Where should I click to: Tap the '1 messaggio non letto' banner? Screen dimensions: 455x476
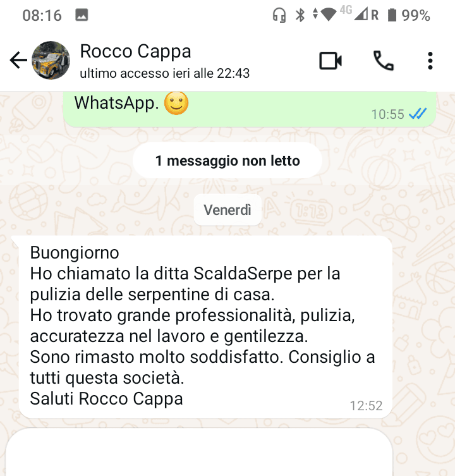[227, 161]
